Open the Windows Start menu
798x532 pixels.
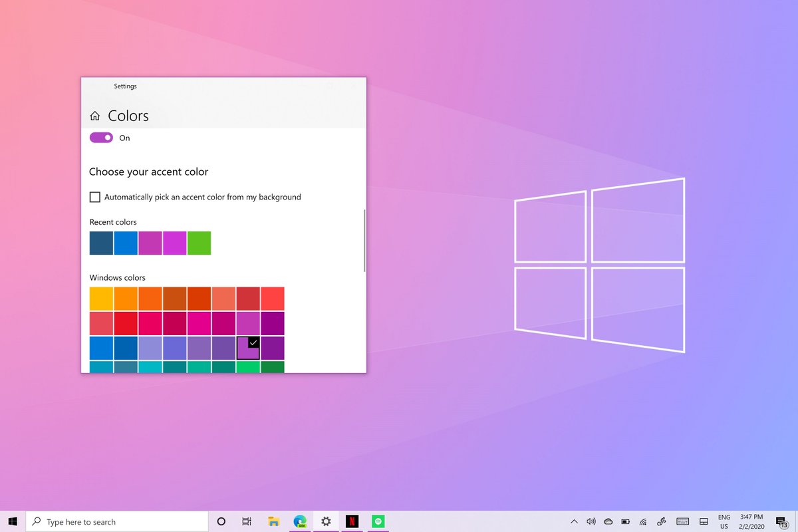[x=13, y=521]
